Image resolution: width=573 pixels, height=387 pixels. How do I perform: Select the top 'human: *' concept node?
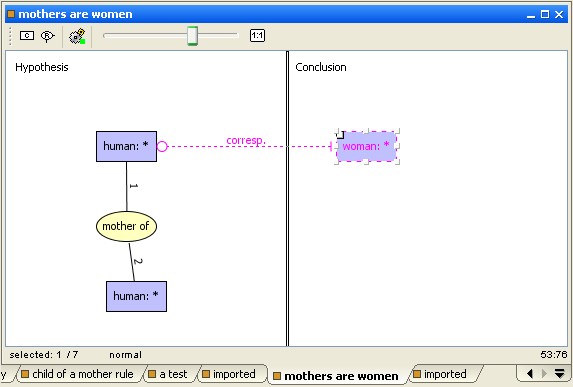(126, 146)
